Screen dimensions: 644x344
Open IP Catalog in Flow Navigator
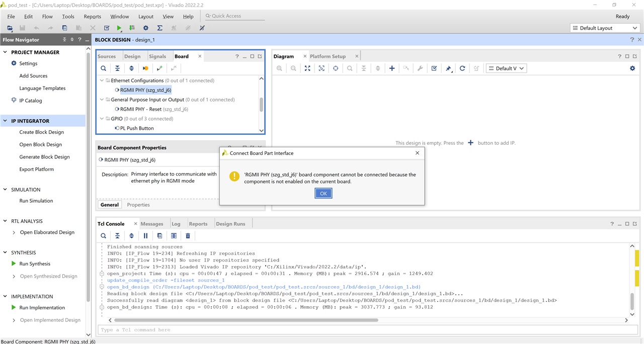[x=31, y=101]
